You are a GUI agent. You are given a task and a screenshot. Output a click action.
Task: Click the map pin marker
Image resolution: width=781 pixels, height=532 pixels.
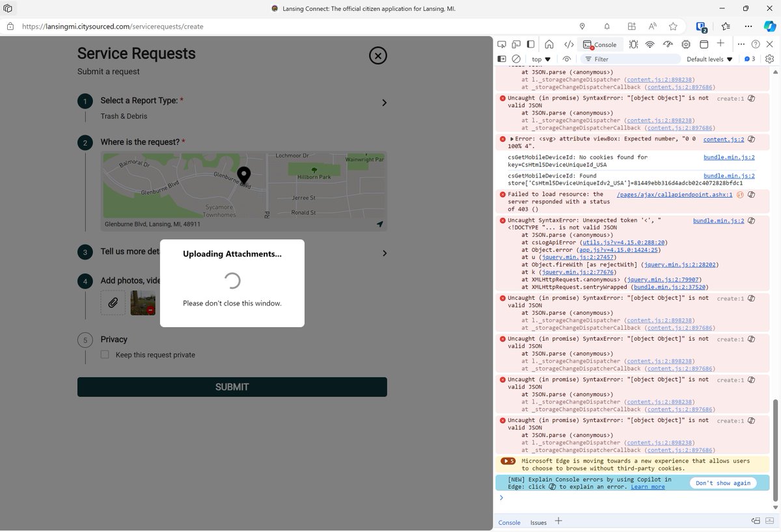click(x=243, y=176)
